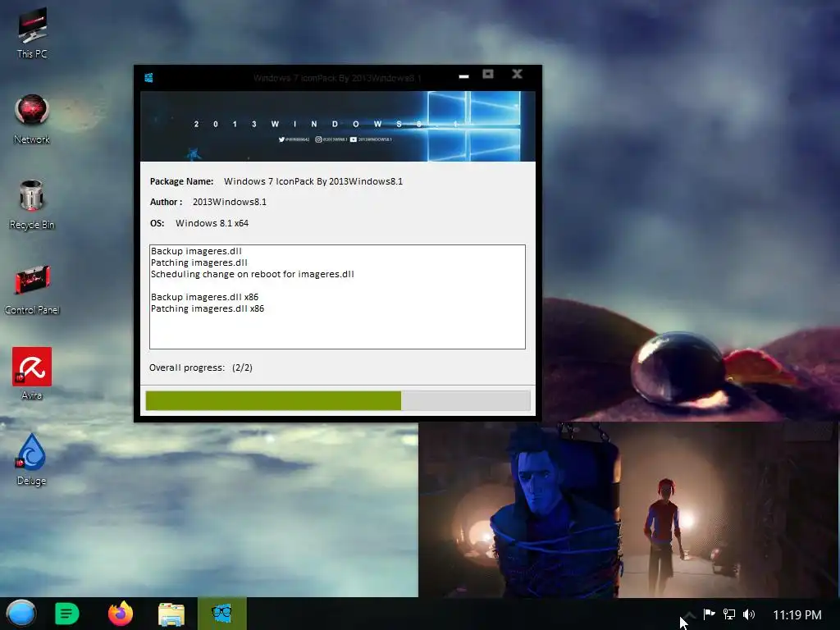Click the green overall progress bar
The width and height of the screenshot is (840, 630).
coord(338,400)
